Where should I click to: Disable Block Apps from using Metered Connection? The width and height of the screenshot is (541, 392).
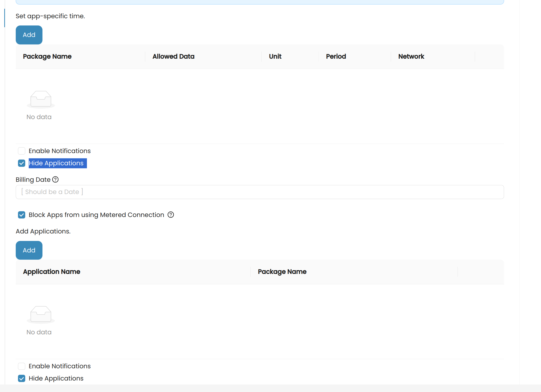(x=21, y=215)
